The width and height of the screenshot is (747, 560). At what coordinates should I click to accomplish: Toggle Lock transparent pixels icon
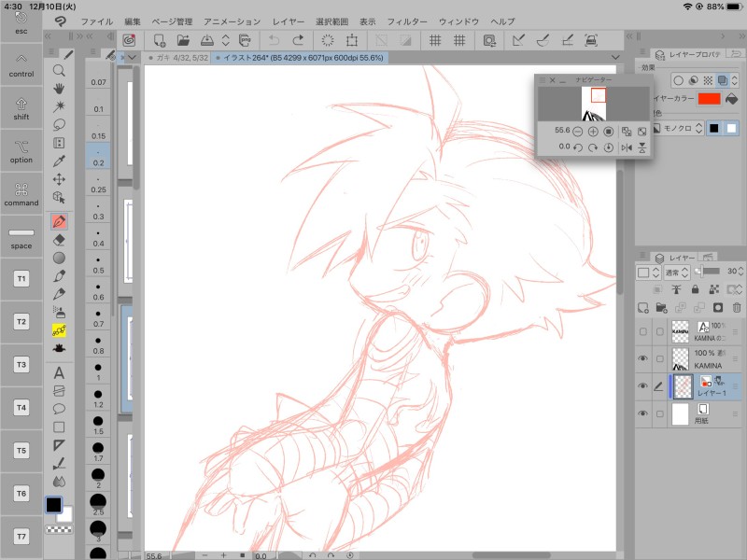pyautogui.click(x=713, y=289)
